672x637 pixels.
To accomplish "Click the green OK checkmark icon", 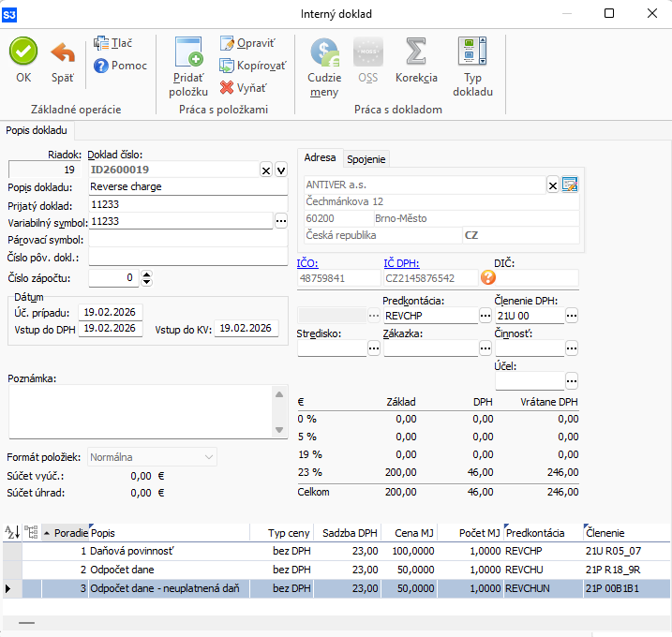I will tap(23, 52).
